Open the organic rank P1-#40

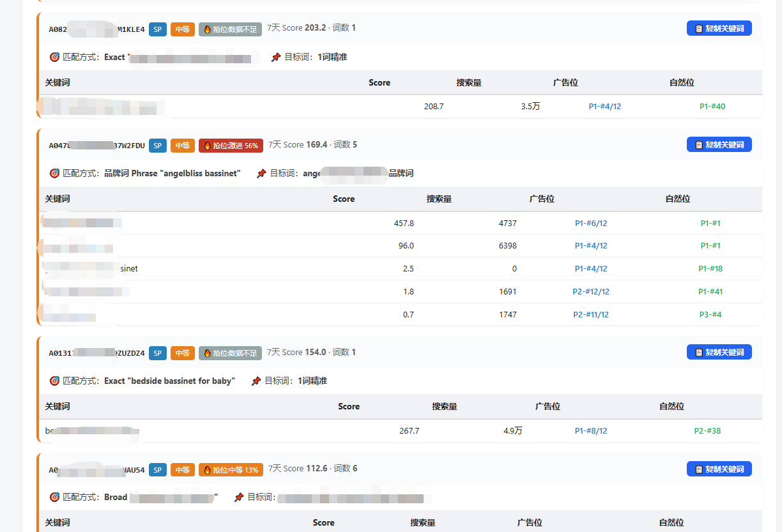712,107
